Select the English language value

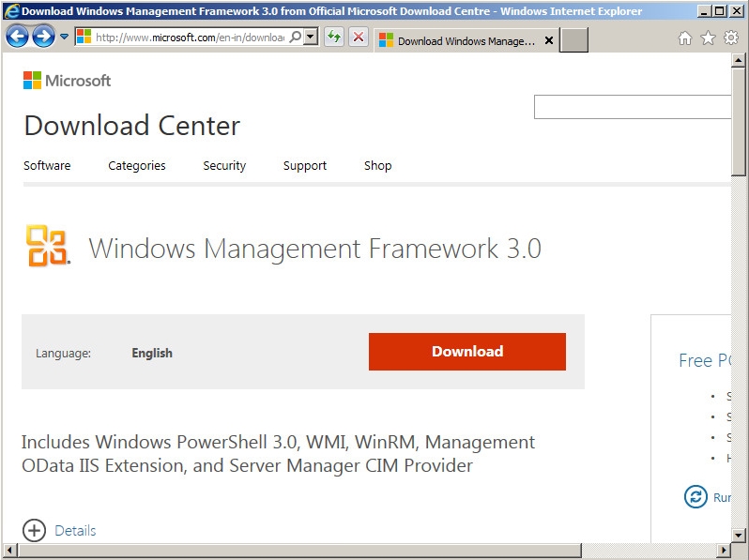pos(152,353)
